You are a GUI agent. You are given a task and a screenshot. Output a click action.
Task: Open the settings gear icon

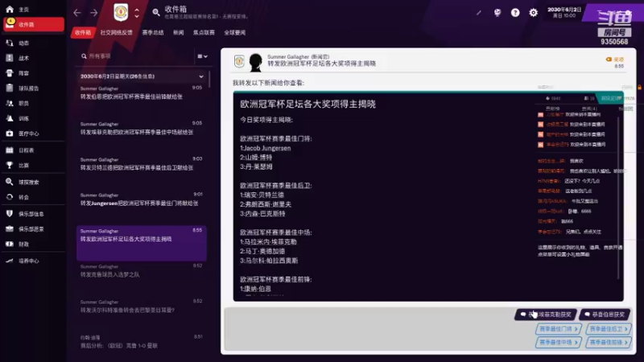(533, 13)
